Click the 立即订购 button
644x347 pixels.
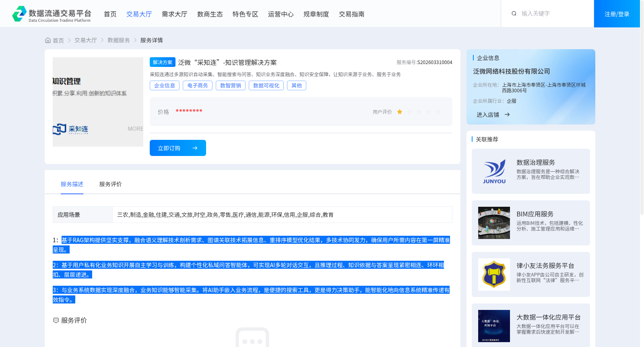pos(178,148)
